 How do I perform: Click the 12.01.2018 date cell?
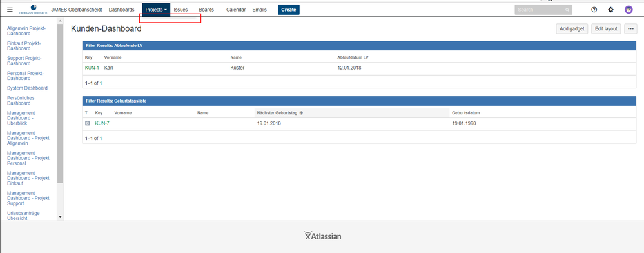(349, 68)
